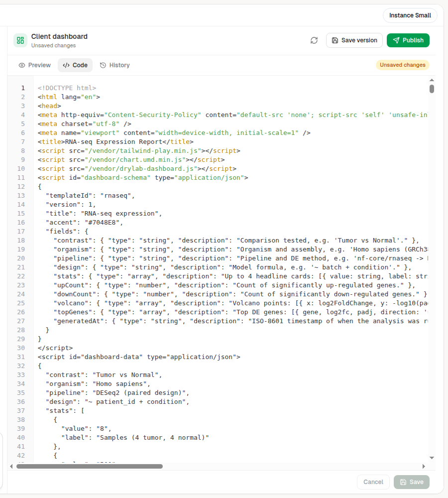
Task: Click the html lang="en" line
Action: [69, 97]
